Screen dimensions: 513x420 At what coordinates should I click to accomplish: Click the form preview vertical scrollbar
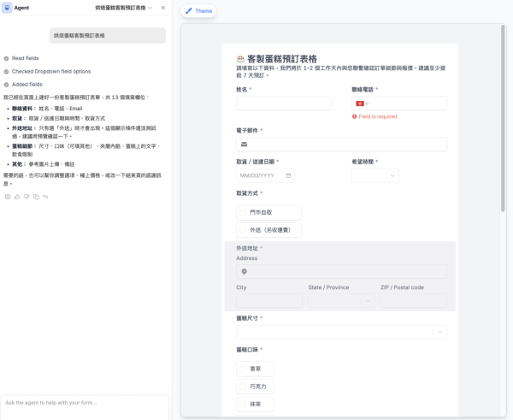tap(503, 118)
